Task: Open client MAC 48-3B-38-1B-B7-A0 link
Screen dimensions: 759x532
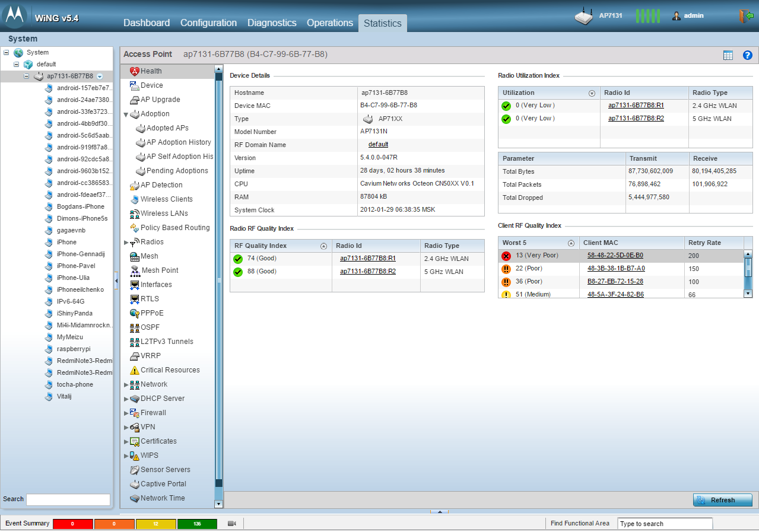Action: (x=616, y=269)
